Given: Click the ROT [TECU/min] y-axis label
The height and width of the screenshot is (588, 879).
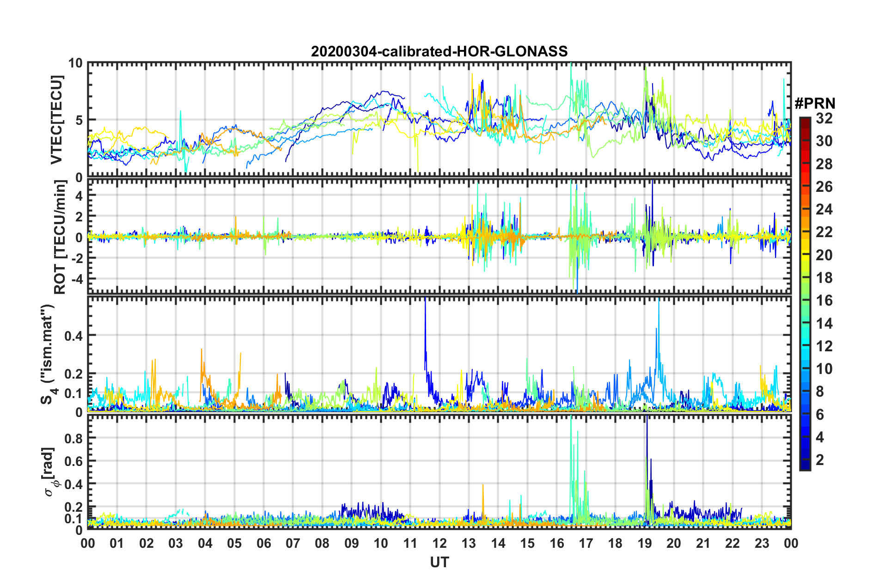Looking at the screenshot, I should pos(61,237).
